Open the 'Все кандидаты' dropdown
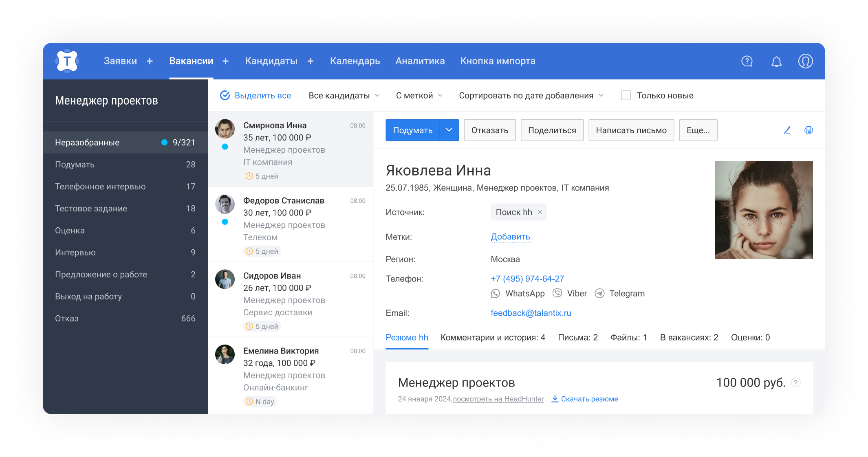868x457 pixels. pos(344,95)
